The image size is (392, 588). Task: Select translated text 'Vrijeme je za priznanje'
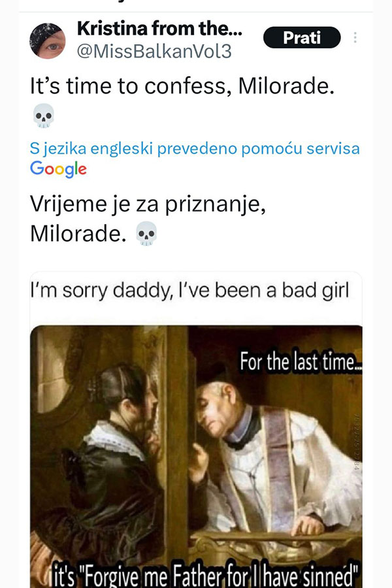pos(148,204)
